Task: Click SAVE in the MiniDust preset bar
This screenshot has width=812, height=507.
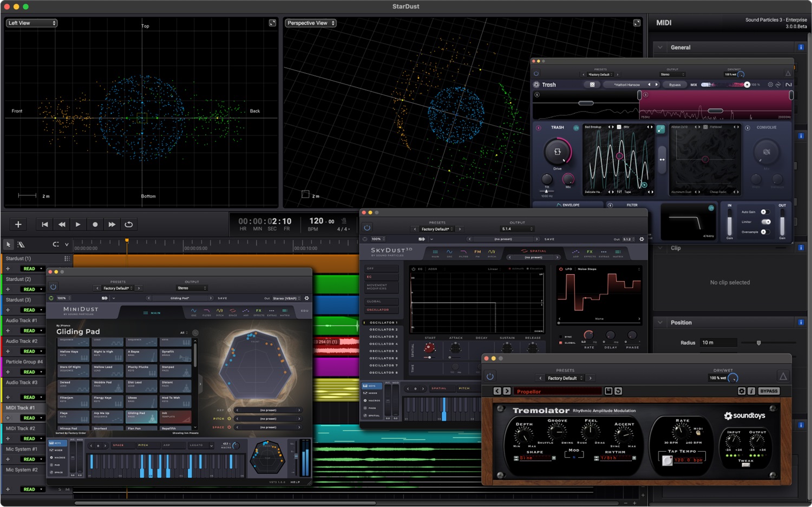Action: [222, 298]
